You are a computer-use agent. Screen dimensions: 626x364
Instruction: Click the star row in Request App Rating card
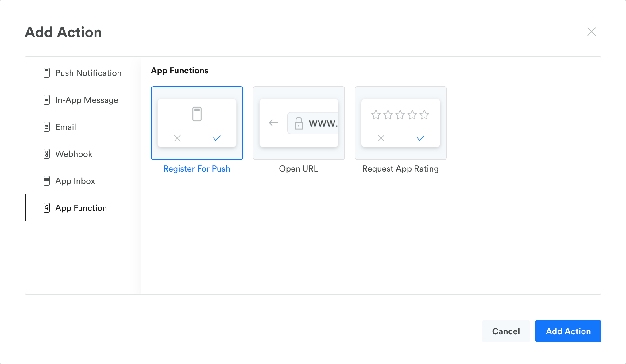click(x=400, y=115)
